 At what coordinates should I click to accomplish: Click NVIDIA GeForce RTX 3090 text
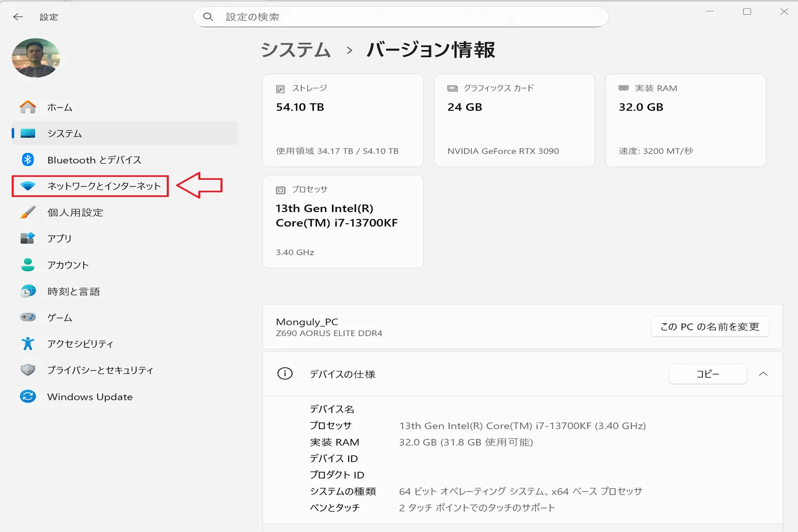click(503, 151)
